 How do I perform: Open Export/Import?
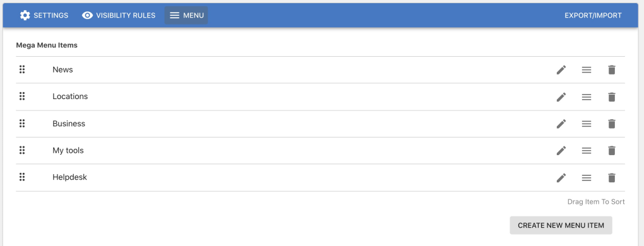click(593, 15)
